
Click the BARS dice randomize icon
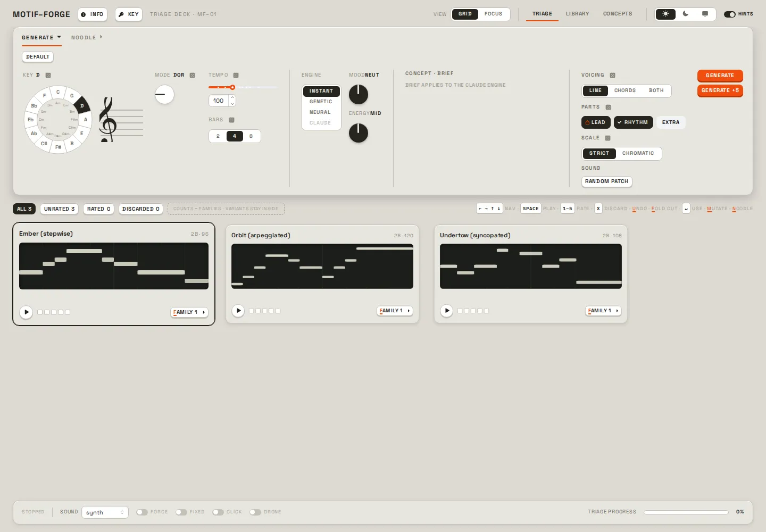tap(231, 120)
